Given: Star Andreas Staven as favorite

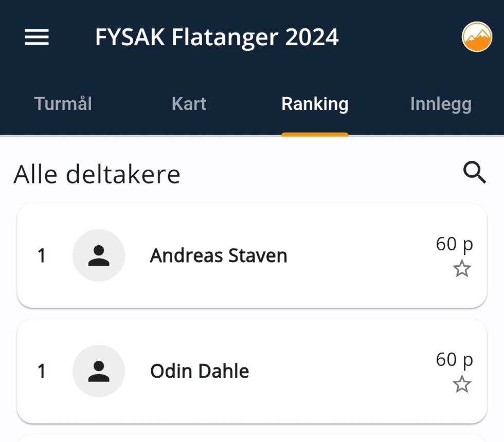Looking at the screenshot, I should click(x=462, y=269).
